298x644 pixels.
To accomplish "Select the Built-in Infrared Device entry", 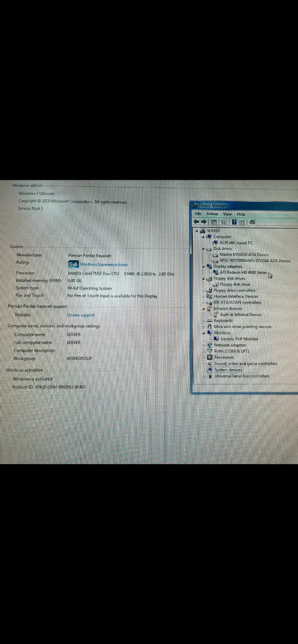I will click(x=240, y=315).
